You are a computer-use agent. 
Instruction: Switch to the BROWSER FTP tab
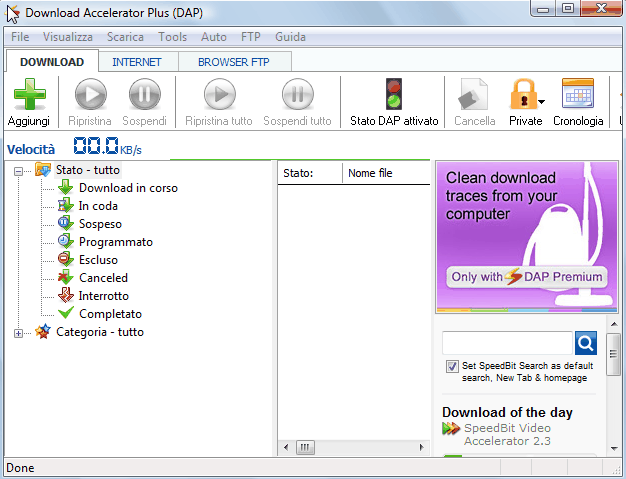[234, 62]
